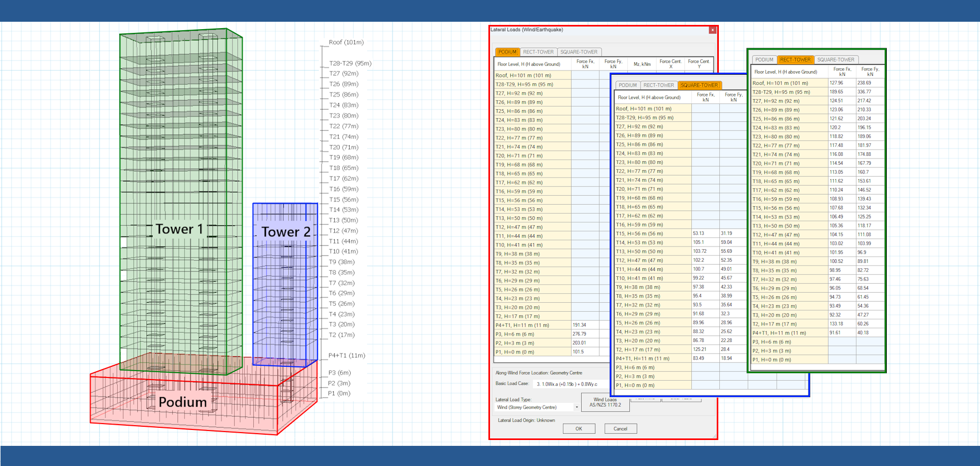The width and height of the screenshot is (980, 466).
Task: Open SQUARE-TOWER tab in the red-bordered dialog
Action: click(578, 52)
